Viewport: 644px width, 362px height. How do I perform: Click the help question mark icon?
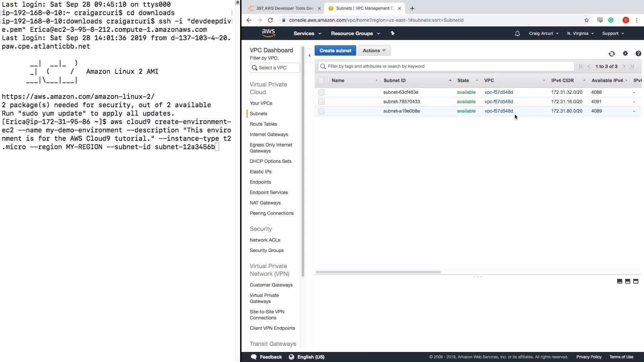pos(638,53)
